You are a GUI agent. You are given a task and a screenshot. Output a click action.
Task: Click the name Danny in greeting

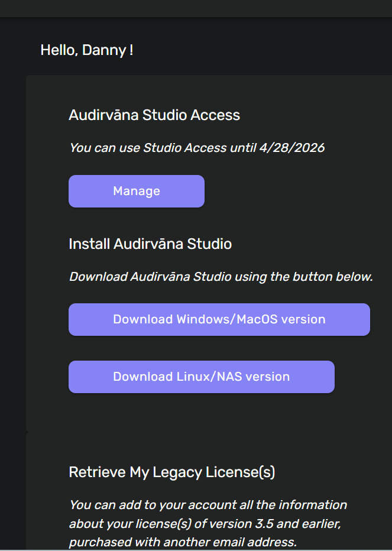coord(104,50)
